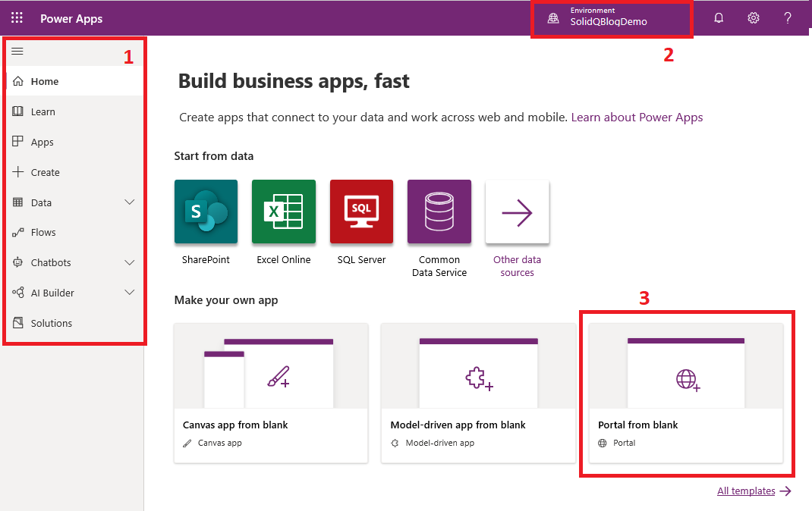Expand the AI Builder sidebar entry
812x511 pixels.
(x=129, y=293)
